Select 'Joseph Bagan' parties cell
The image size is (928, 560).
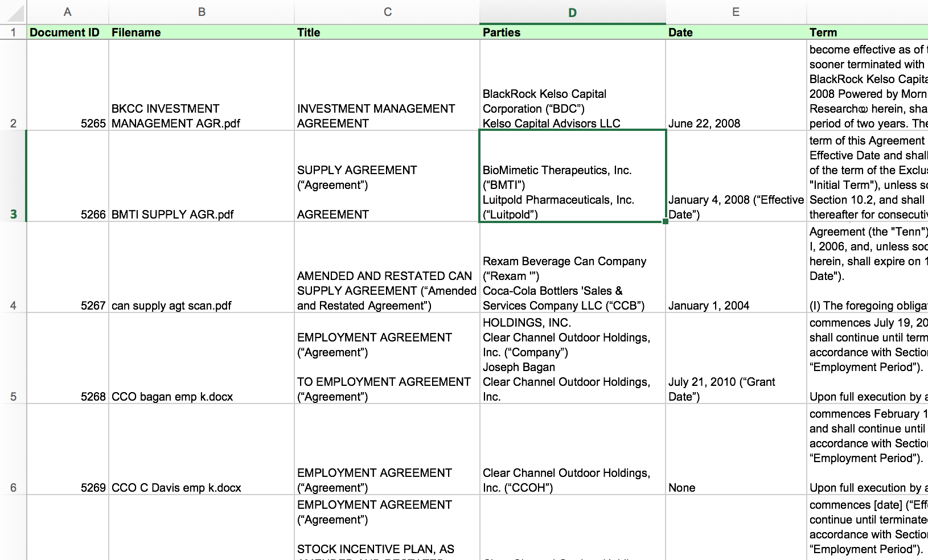tap(573, 359)
